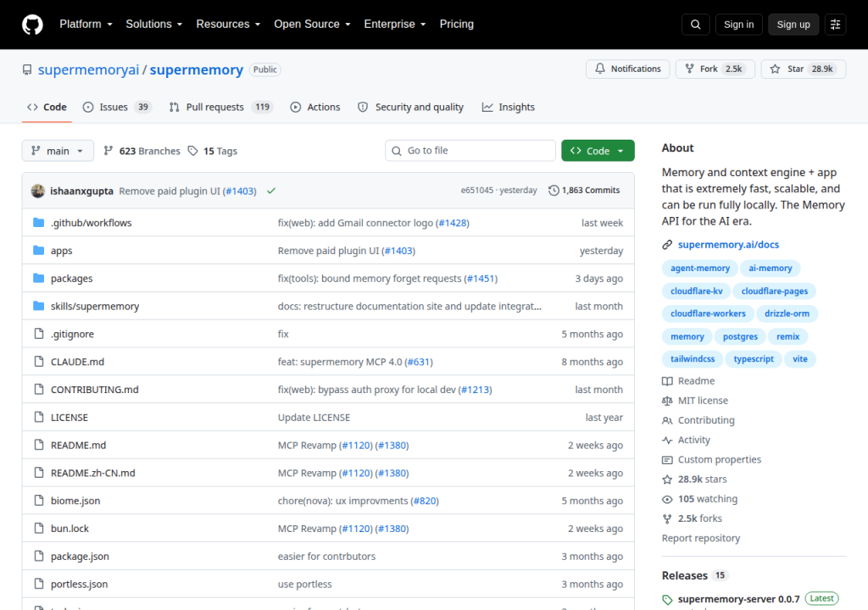
Task: Click the skills/supermemory folder icon
Action: (x=38, y=306)
